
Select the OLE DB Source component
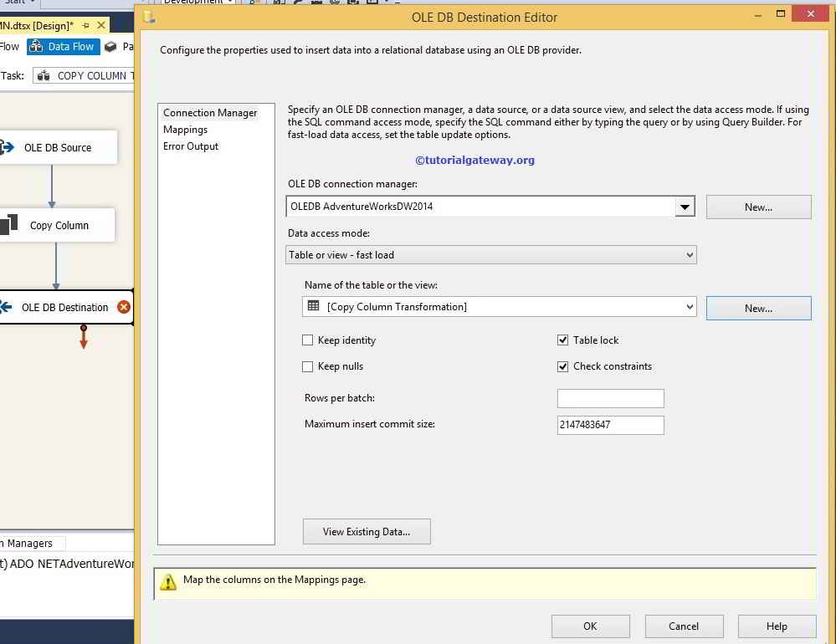[59, 148]
